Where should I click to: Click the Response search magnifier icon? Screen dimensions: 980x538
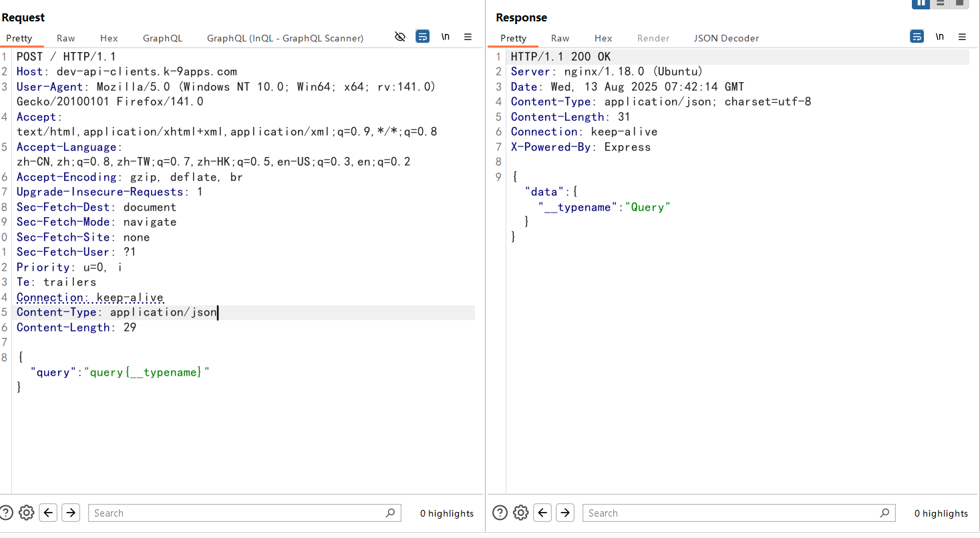(x=884, y=513)
